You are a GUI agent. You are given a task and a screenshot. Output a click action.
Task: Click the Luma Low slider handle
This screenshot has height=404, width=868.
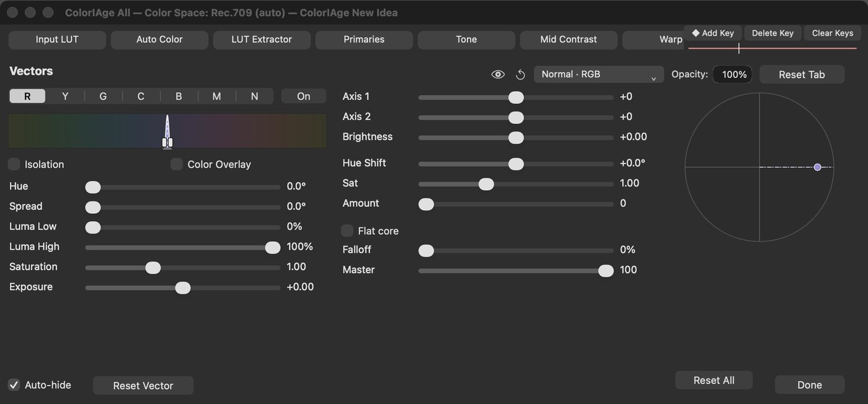[x=93, y=227]
